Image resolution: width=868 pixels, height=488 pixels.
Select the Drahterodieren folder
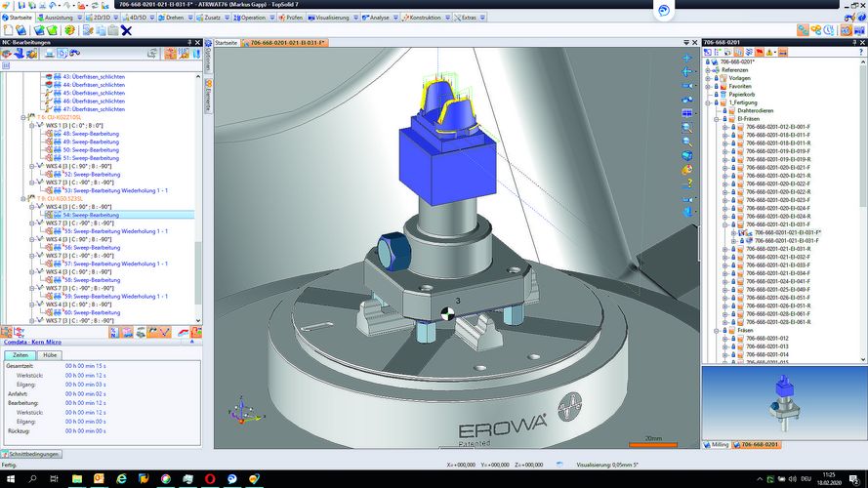[755, 110]
